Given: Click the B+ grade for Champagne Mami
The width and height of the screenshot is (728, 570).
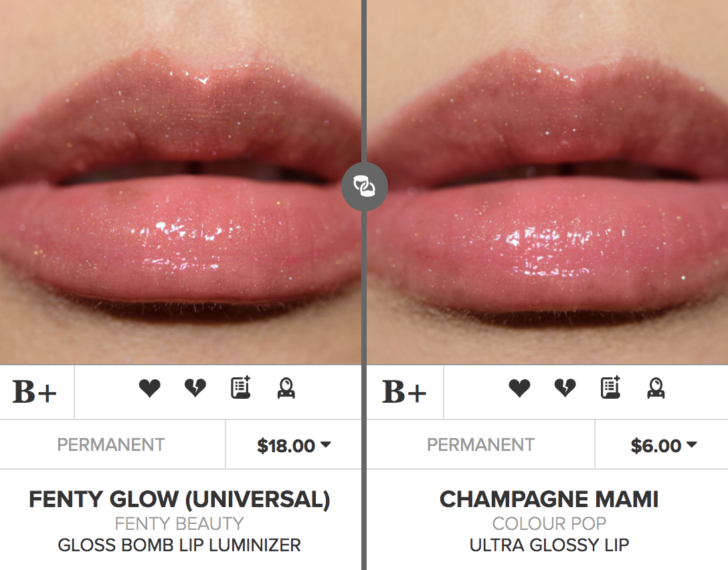Looking at the screenshot, I should pos(404,393).
